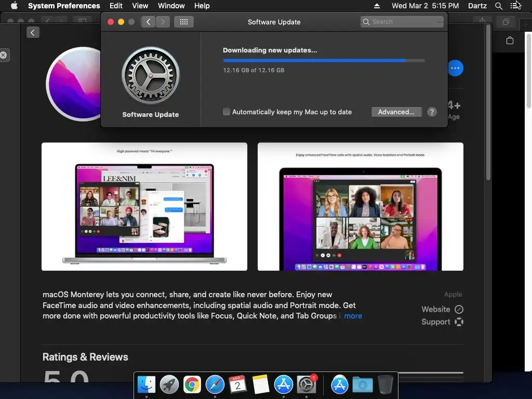
Task: Open Spotlight search in menu bar
Action: tap(498, 6)
